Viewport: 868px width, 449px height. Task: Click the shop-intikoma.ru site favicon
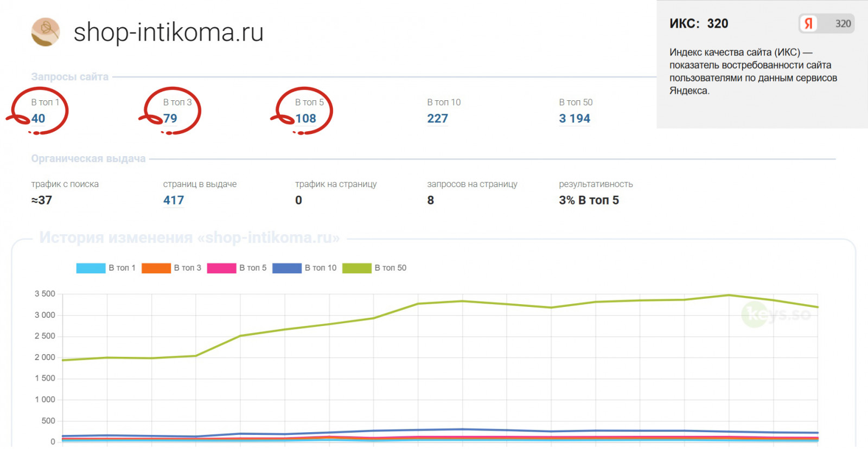click(46, 32)
